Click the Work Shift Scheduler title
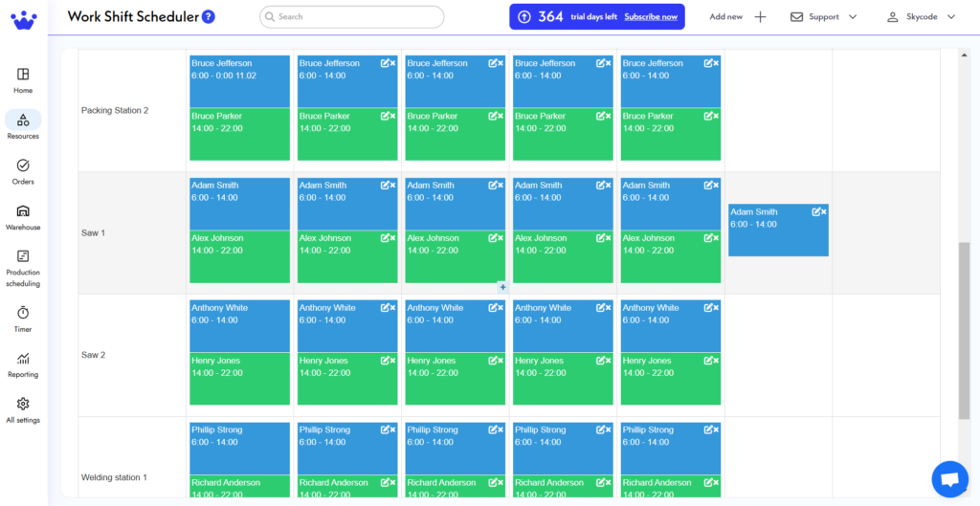The image size is (980, 506). click(x=133, y=17)
